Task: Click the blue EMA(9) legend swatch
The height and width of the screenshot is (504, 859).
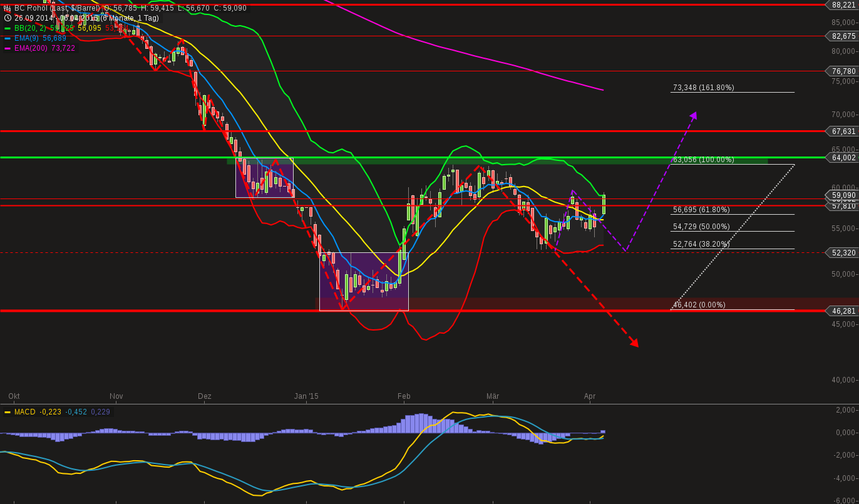Action: (8, 38)
